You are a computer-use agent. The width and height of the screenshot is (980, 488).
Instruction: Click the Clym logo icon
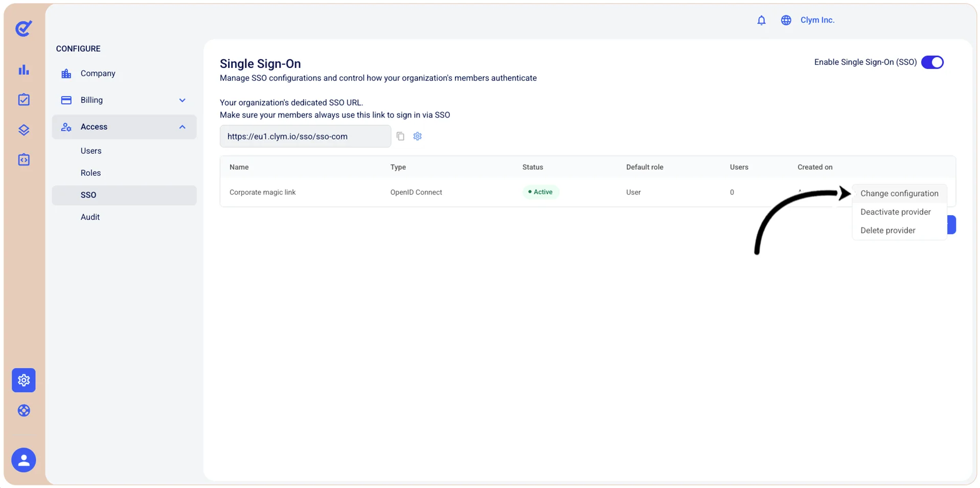24,28
